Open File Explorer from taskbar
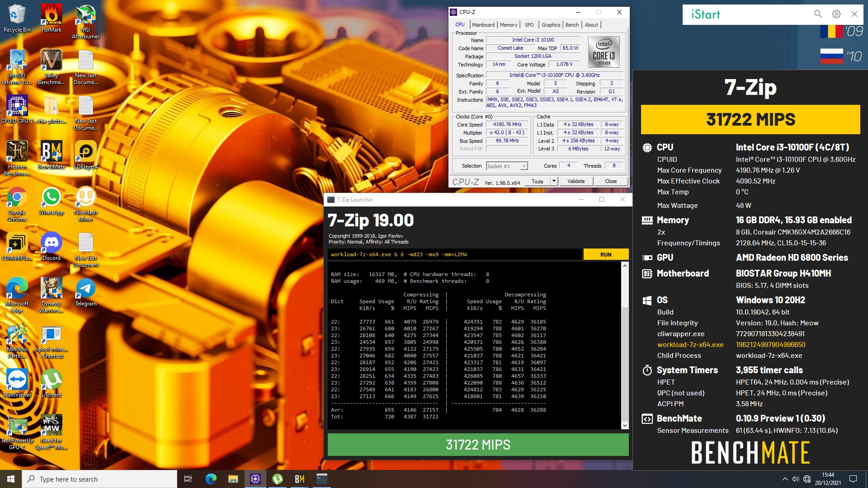Image resolution: width=868 pixels, height=488 pixels. (233, 479)
